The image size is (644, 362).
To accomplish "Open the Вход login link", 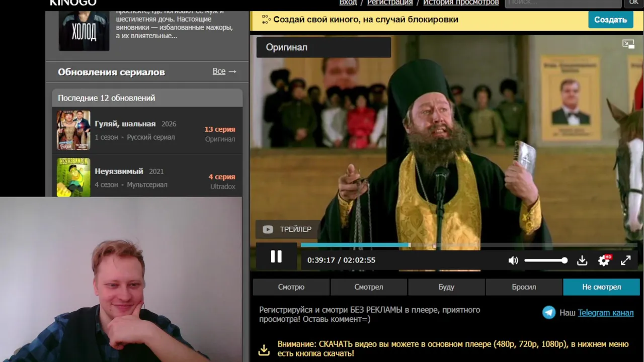I will pyautogui.click(x=348, y=3).
